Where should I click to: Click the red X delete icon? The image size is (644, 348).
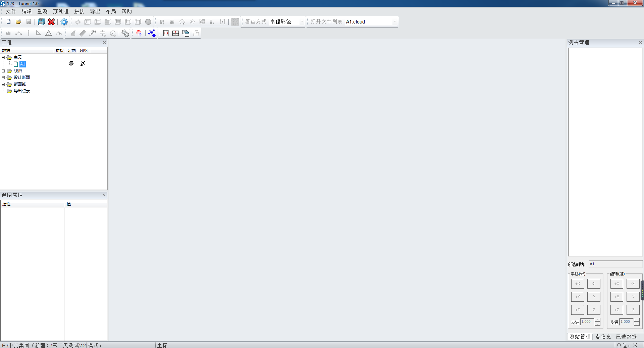tap(51, 22)
